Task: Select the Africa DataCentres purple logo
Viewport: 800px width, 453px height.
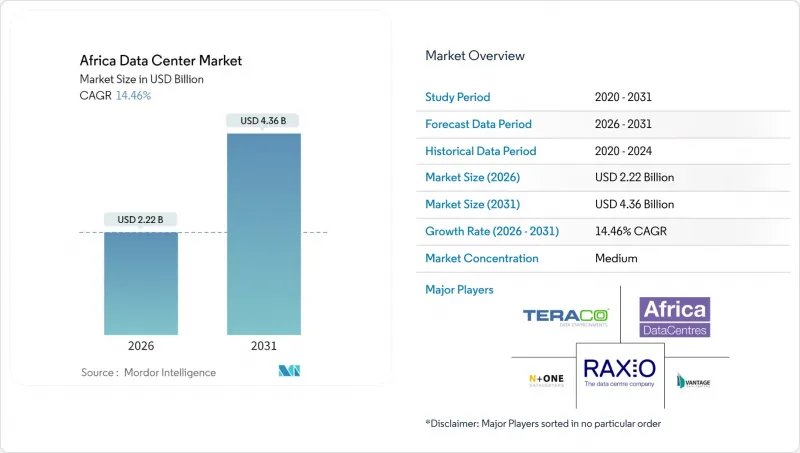Action: pyautogui.click(x=674, y=317)
